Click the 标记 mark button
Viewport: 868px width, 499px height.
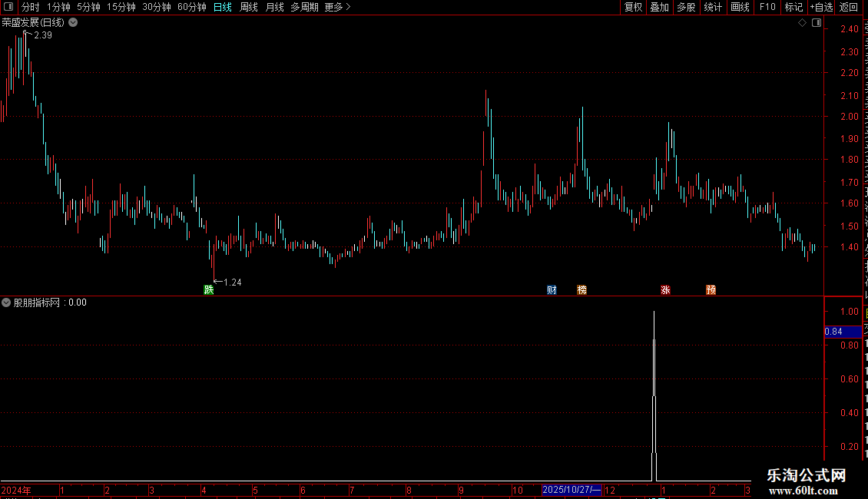(793, 7)
